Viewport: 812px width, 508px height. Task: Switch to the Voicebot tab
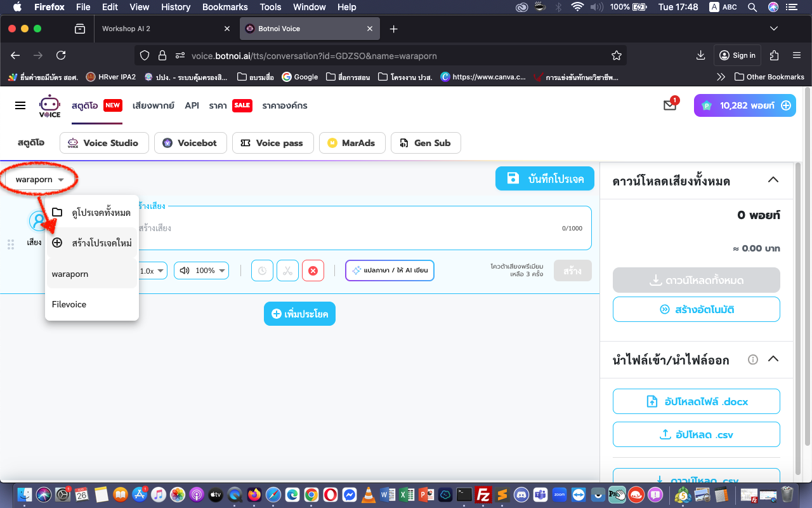[x=190, y=143]
